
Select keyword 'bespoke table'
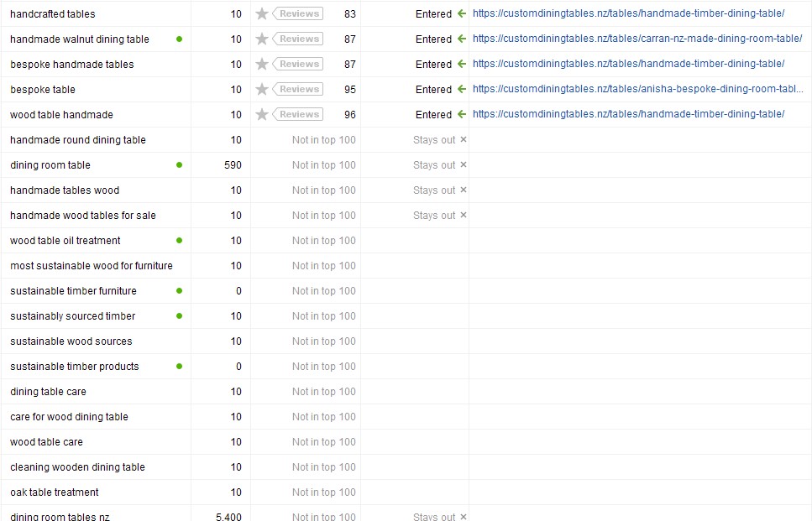[x=43, y=90]
